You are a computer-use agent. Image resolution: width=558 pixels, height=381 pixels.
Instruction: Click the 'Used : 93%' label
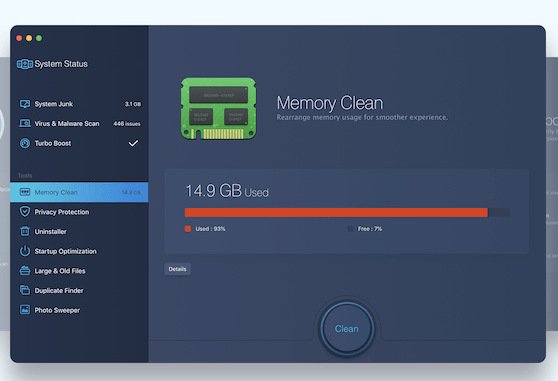coord(210,229)
